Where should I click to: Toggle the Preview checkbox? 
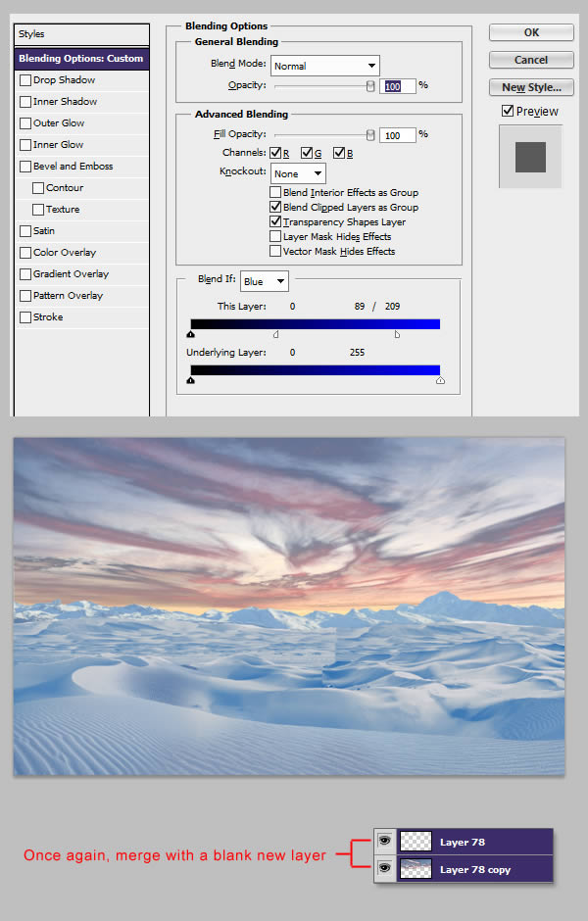tap(508, 111)
